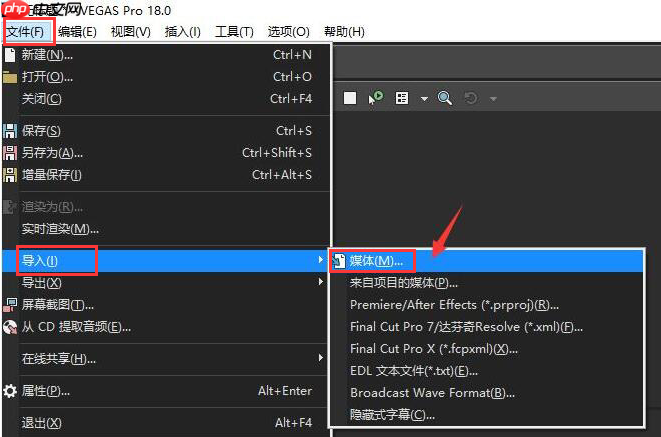Choose 来自项目的媒体(P)... entry
Viewport: 661px width, 437px height.
pos(487,283)
